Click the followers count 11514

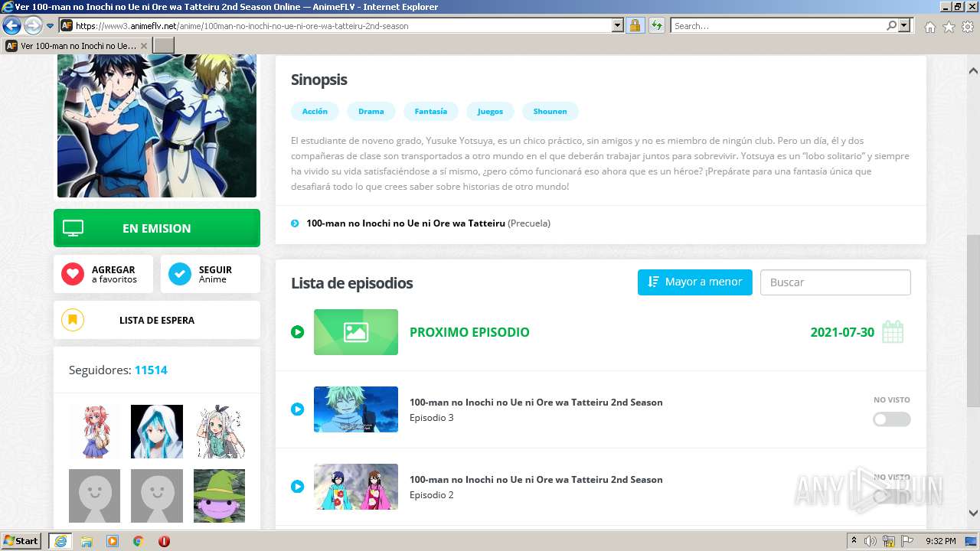pyautogui.click(x=151, y=370)
